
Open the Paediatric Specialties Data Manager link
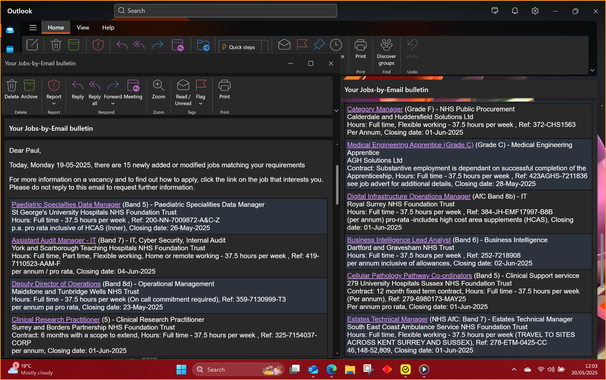tap(66, 204)
